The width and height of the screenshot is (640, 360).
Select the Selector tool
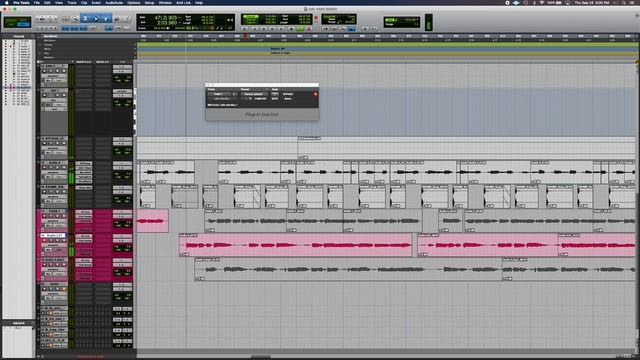[96, 19]
